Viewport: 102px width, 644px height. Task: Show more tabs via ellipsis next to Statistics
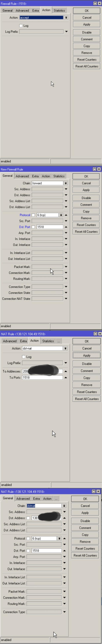(x=58, y=341)
